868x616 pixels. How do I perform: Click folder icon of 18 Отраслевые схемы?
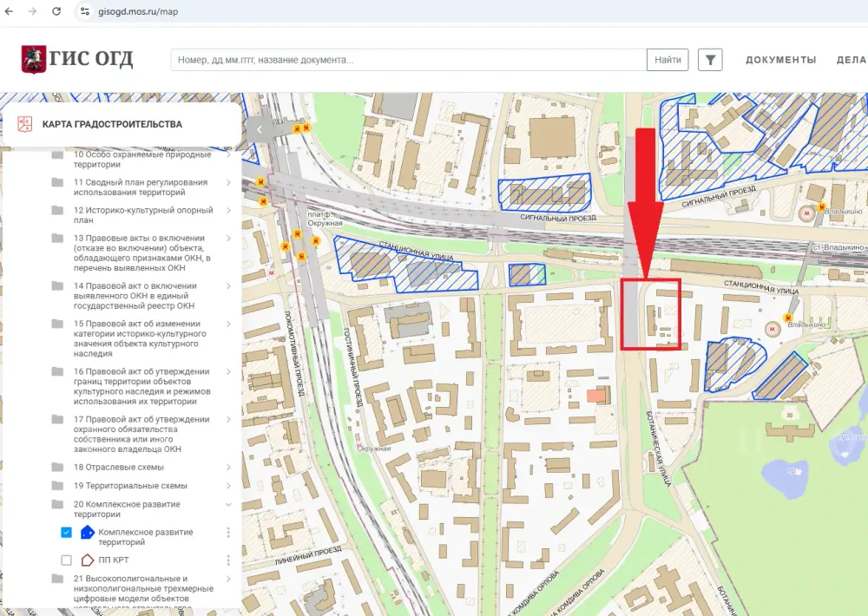(57, 467)
